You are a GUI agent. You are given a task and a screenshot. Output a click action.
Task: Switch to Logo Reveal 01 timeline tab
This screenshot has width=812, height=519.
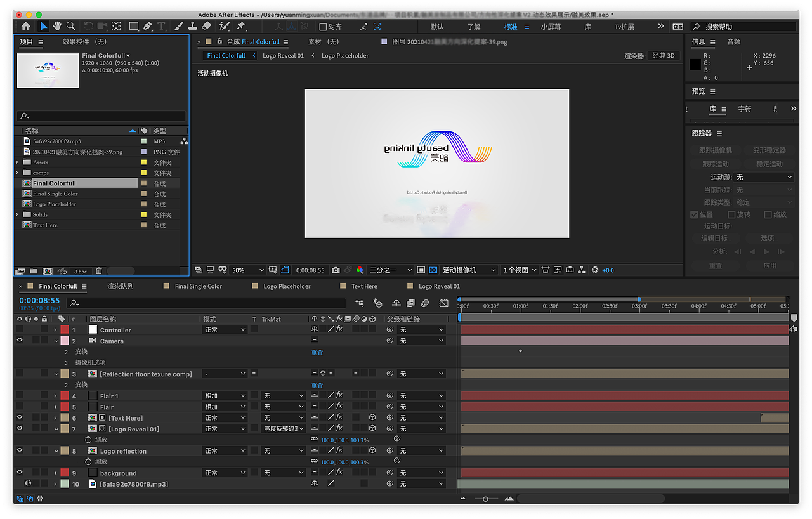[439, 286]
